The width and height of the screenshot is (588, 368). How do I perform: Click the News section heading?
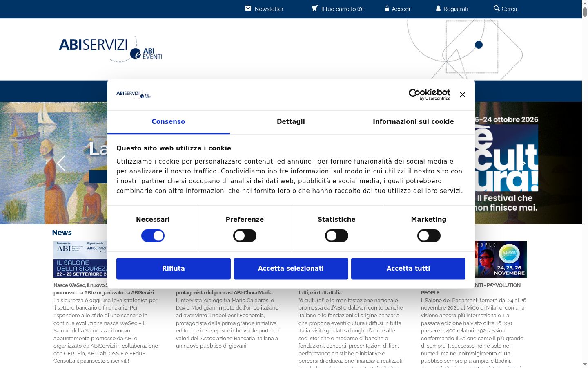coord(62,233)
